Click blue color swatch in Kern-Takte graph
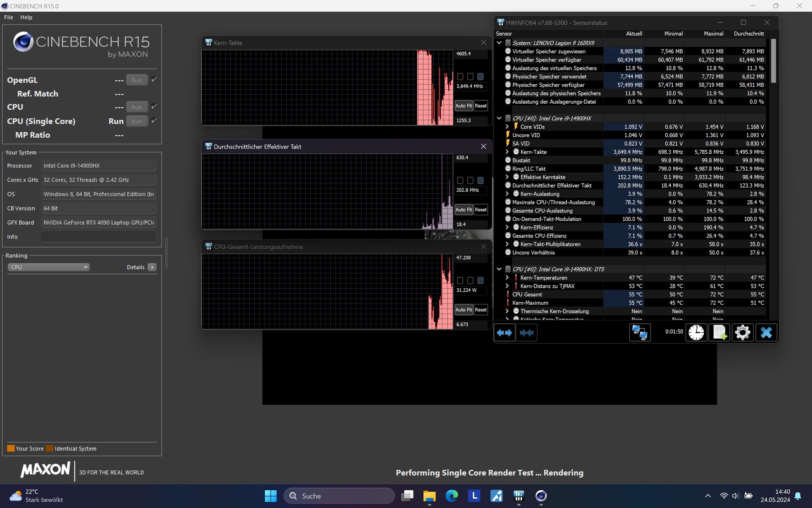The width and height of the screenshot is (812, 508). (480, 77)
